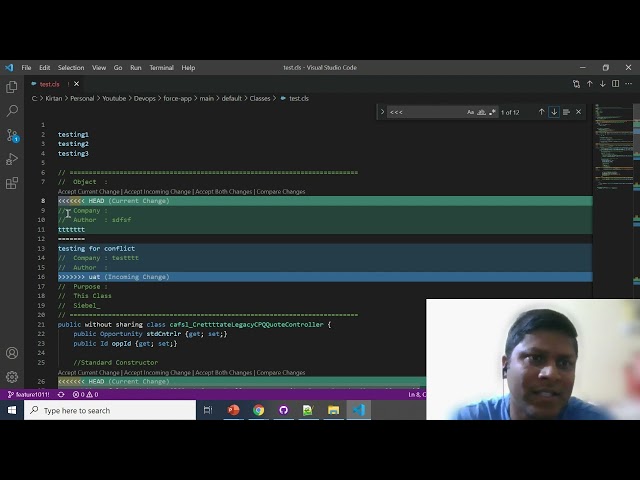Open Task View on the taskbar
The image size is (640, 480).
(x=208, y=410)
